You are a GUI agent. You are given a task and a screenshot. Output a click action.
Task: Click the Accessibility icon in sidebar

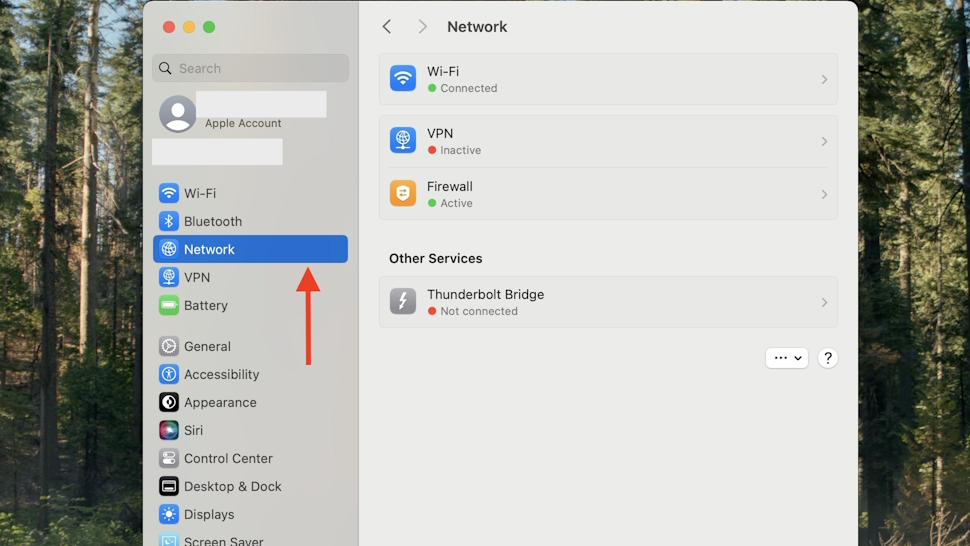pyautogui.click(x=168, y=374)
